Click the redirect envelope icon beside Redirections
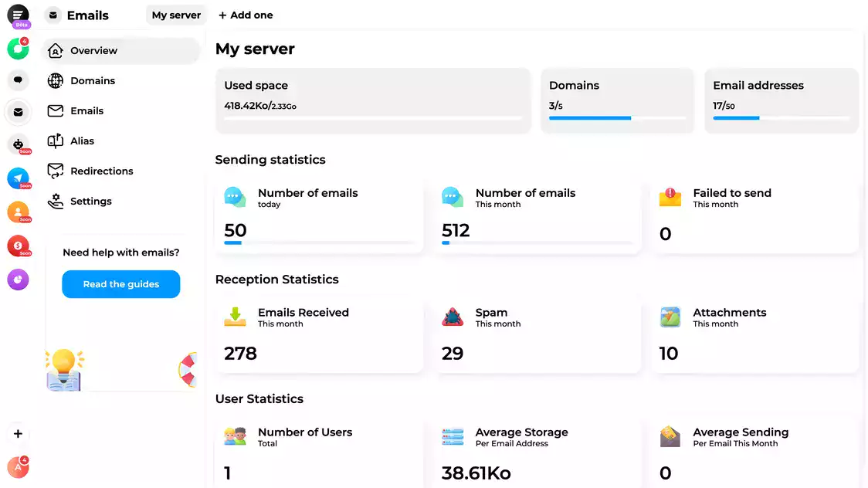868x488 pixels. click(x=56, y=171)
